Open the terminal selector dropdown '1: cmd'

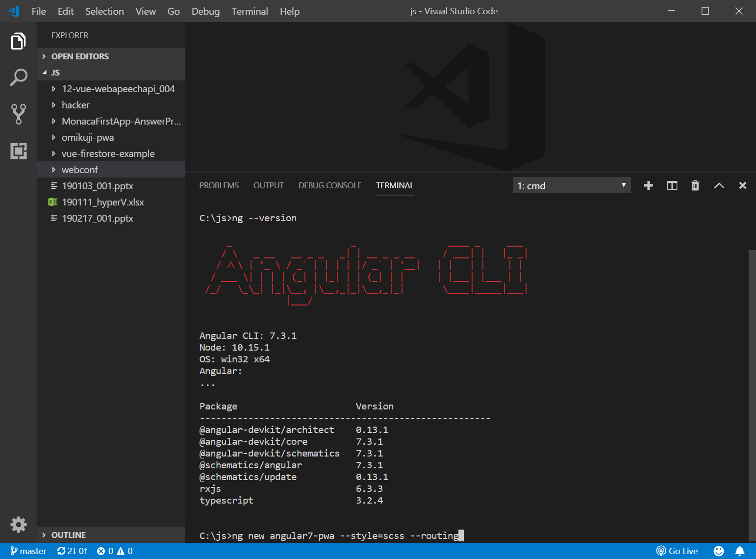[571, 185]
